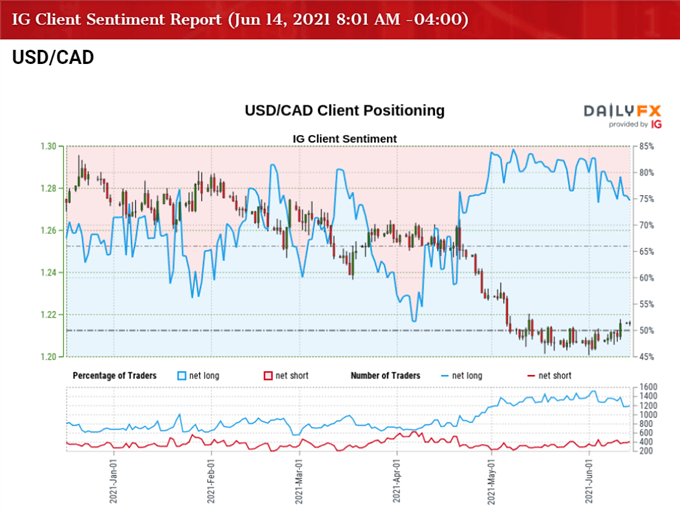The width and height of the screenshot is (680, 518).
Task: Click the 'USD/CAD Client Positioning' chart title
Action: point(345,110)
